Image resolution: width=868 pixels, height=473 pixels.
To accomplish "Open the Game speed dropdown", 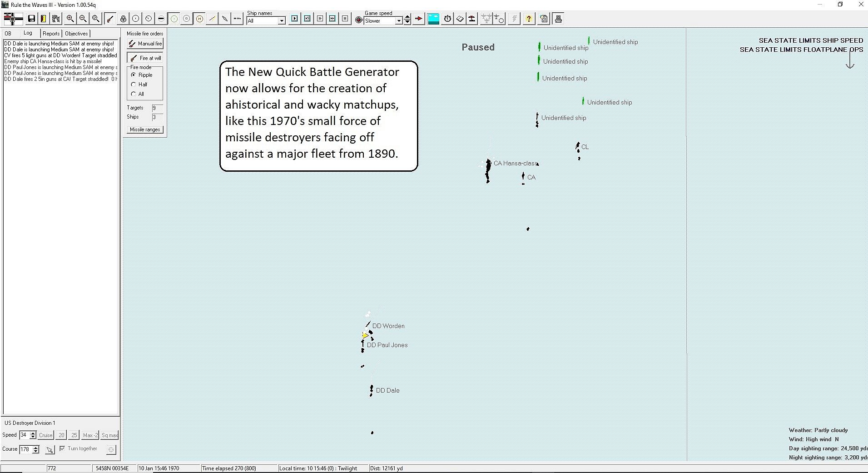I will pyautogui.click(x=399, y=20).
